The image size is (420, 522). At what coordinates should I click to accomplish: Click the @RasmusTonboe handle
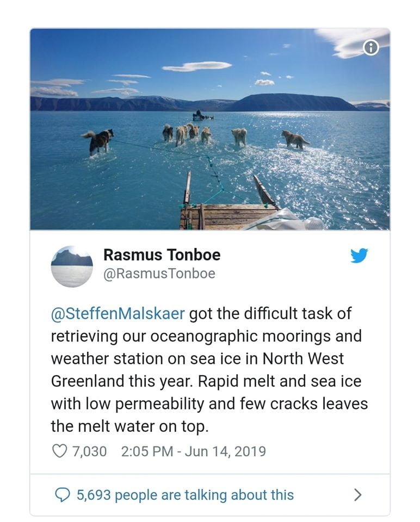pyautogui.click(x=159, y=274)
